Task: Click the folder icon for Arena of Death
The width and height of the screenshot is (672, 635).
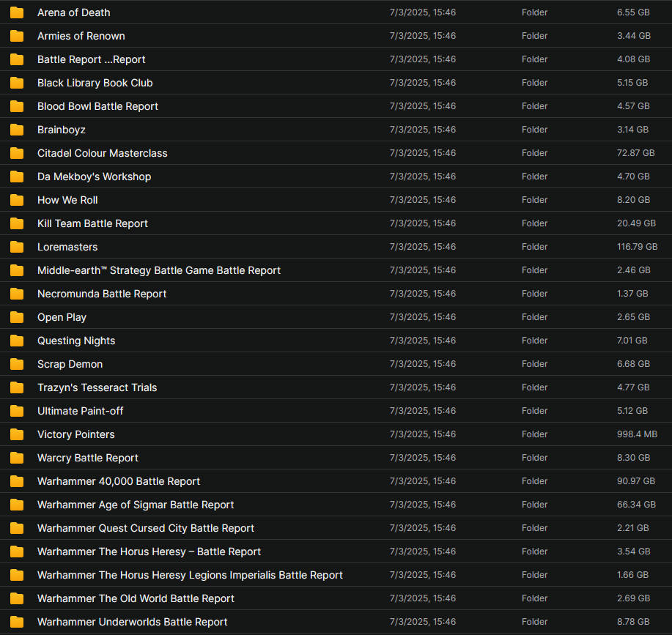Action: point(17,12)
